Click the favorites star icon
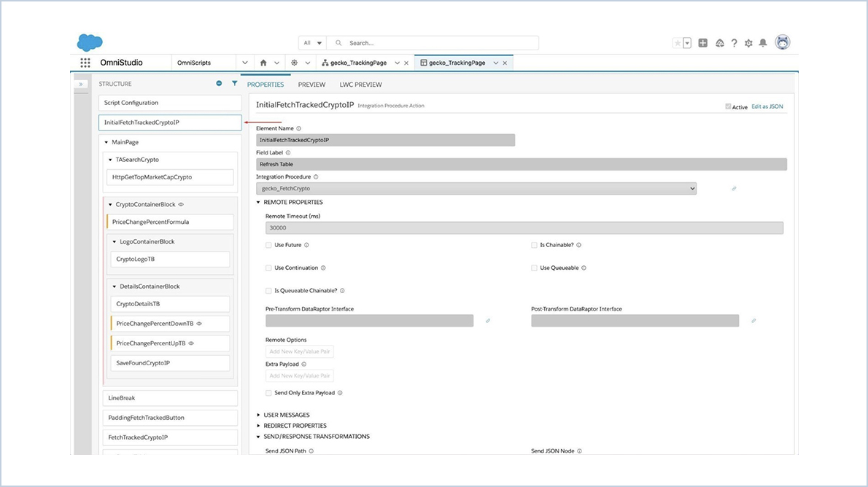The image size is (868, 487). (678, 43)
